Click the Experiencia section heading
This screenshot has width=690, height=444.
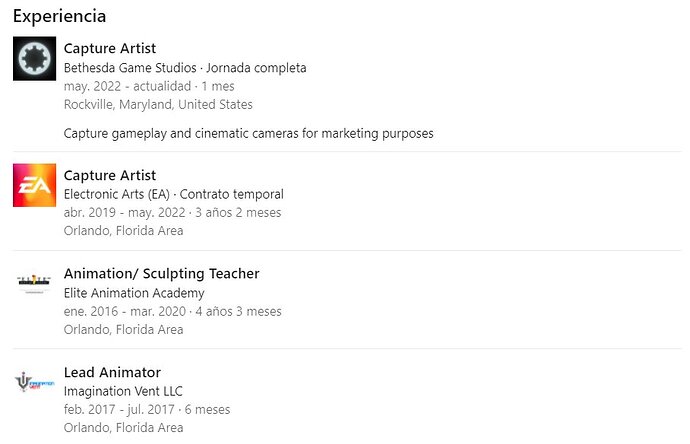pyautogui.click(x=59, y=17)
